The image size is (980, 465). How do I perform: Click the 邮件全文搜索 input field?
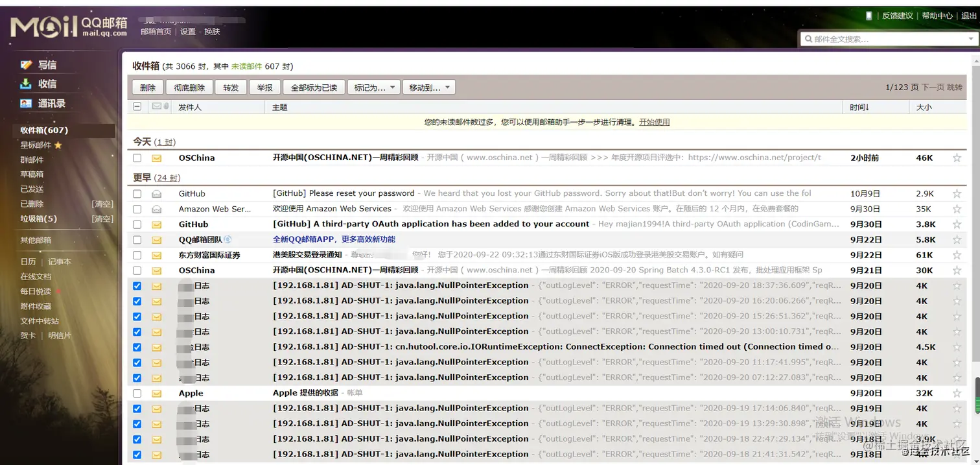(x=888, y=39)
